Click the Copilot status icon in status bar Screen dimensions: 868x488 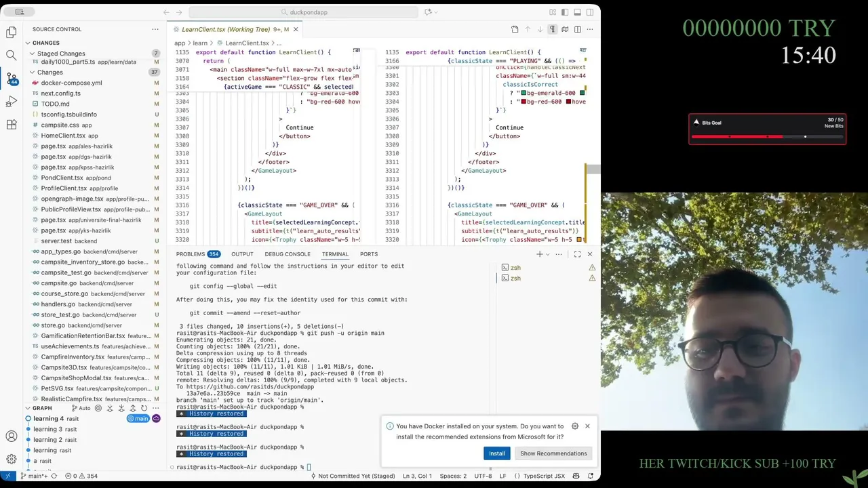pos(577,476)
